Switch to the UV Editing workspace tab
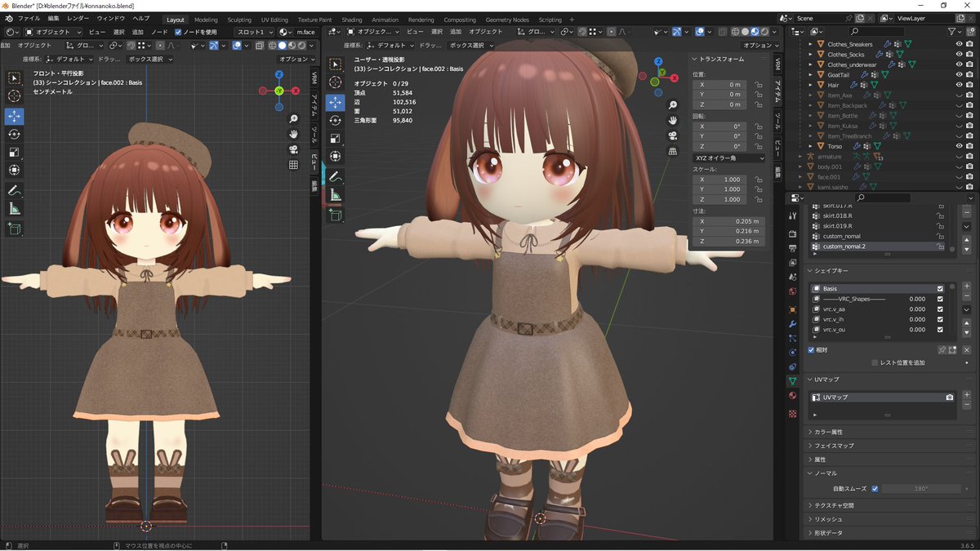 [274, 20]
